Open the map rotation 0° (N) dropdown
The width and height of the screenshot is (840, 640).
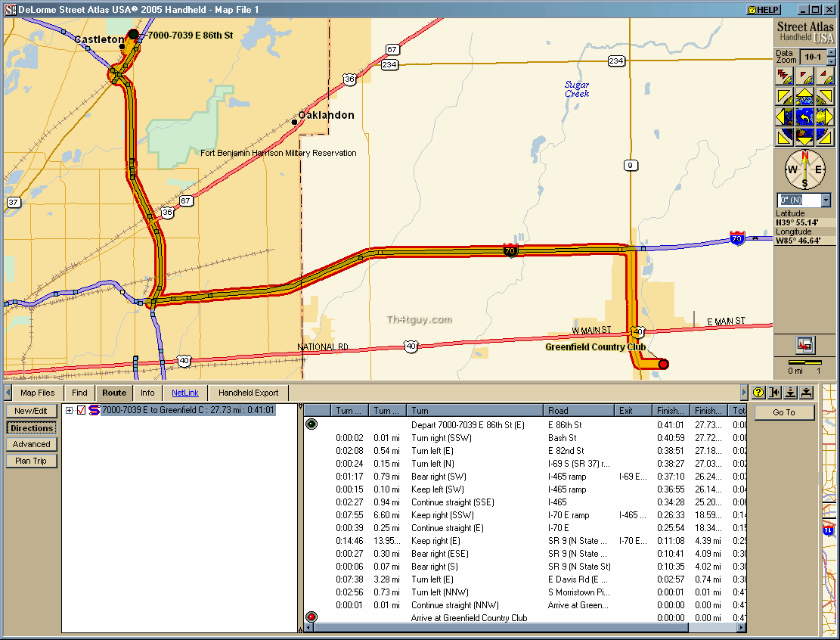point(825,200)
